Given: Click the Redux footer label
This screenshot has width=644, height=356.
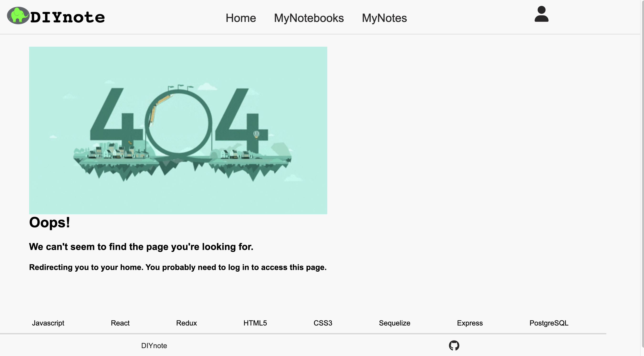Looking at the screenshot, I should pyautogui.click(x=186, y=323).
